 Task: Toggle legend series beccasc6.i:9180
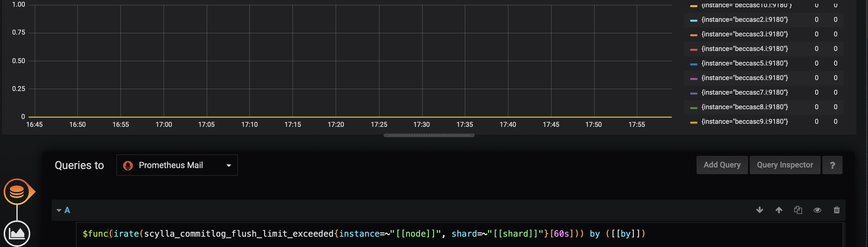(x=745, y=78)
